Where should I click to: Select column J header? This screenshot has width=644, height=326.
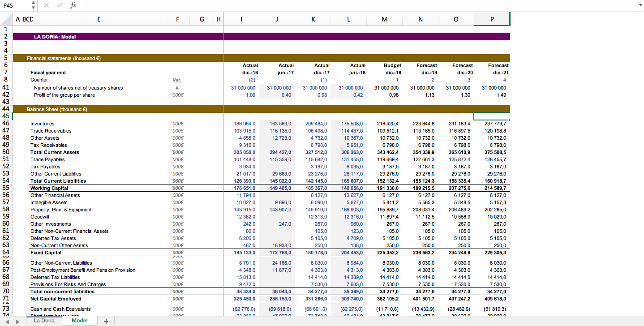pos(277,19)
